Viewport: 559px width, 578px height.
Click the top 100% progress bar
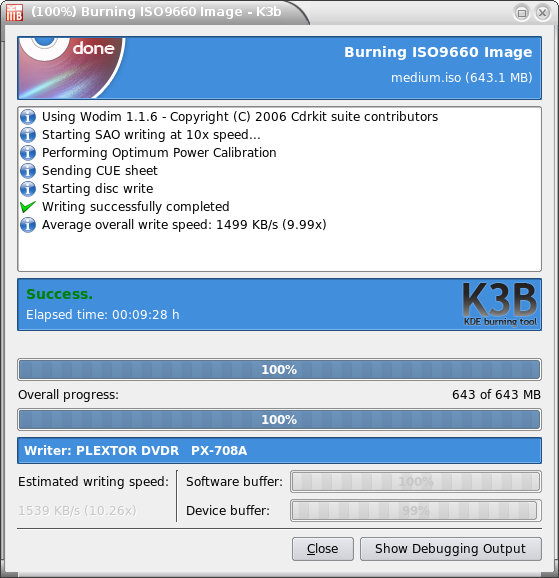pyautogui.click(x=279, y=369)
